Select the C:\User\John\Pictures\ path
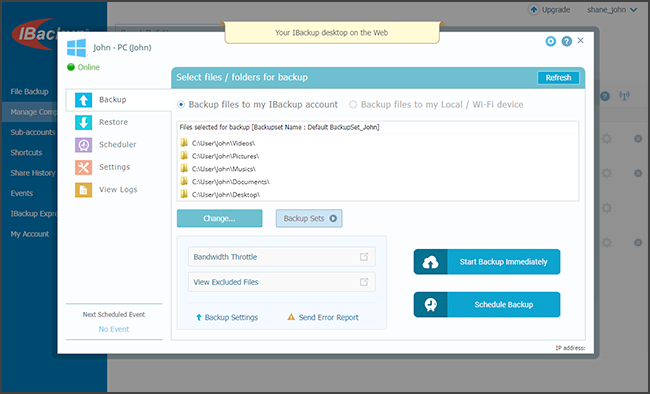 [x=225, y=156]
